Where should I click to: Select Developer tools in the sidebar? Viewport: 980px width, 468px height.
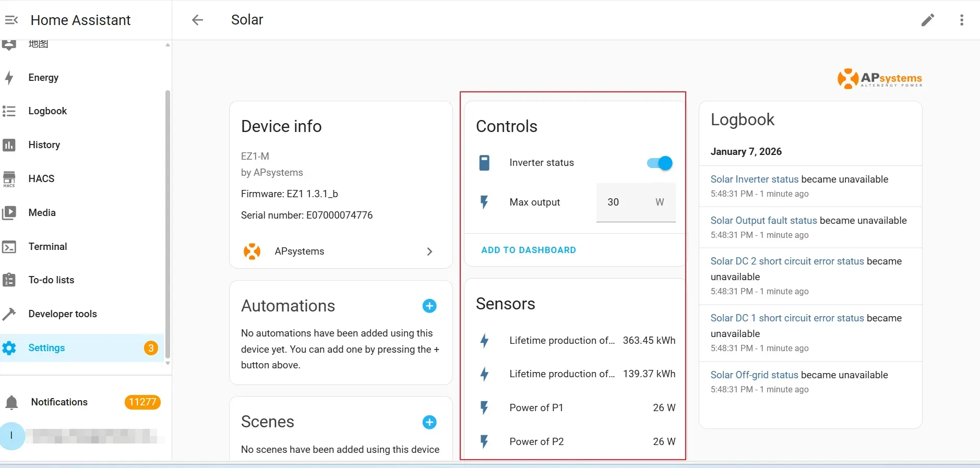click(x=63, y=314)
